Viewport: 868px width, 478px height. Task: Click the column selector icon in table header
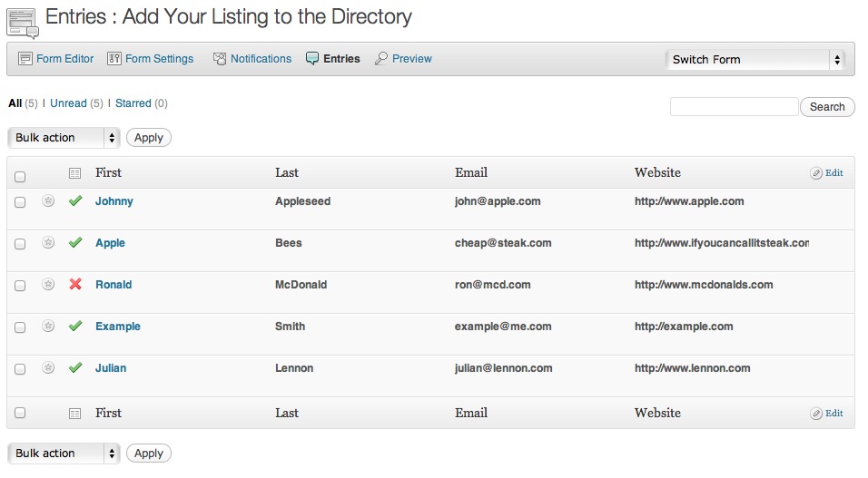[75, 173]
